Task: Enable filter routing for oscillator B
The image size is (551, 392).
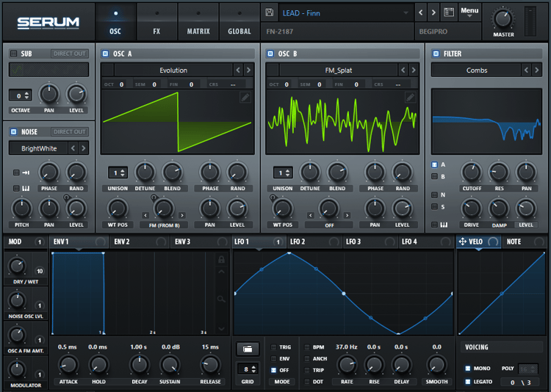Action: pyautogui.click(x=434, y=176)
